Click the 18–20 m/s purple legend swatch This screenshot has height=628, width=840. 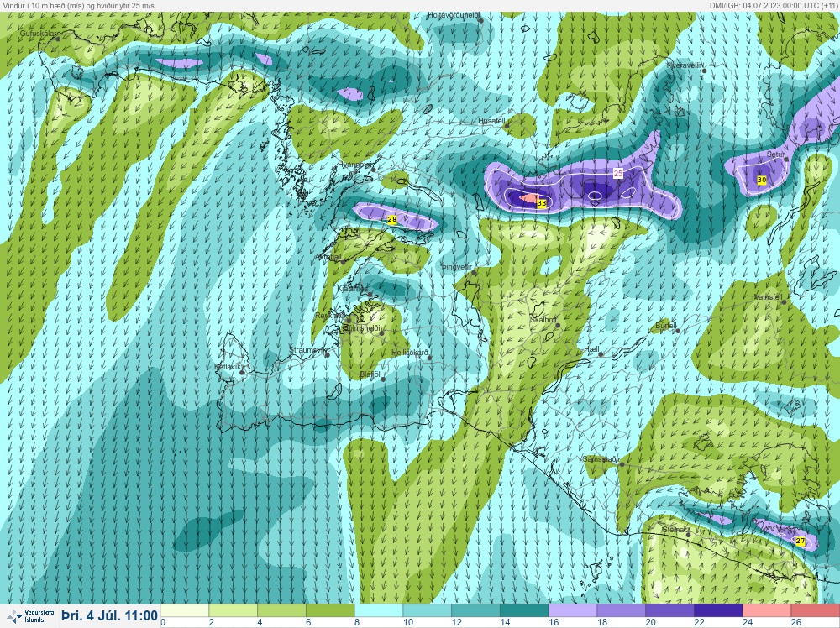pos(621,611)
